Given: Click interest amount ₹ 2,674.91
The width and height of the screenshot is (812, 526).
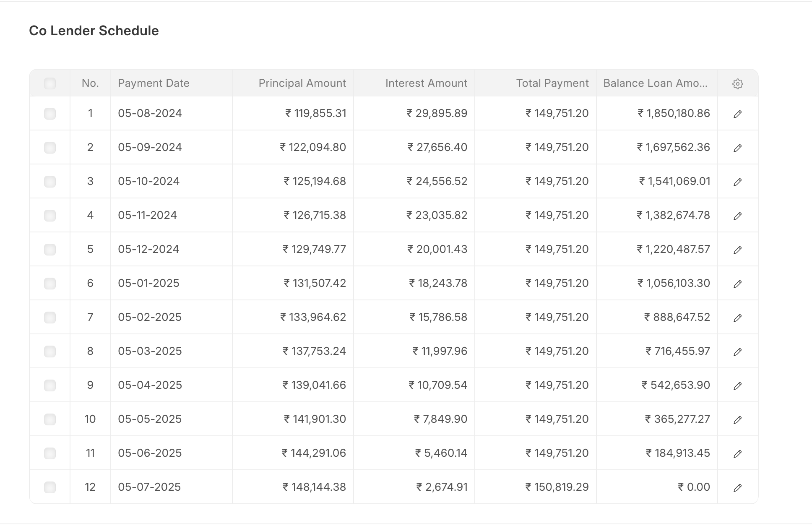Looking at the screenshot, I should pos(442,487).
